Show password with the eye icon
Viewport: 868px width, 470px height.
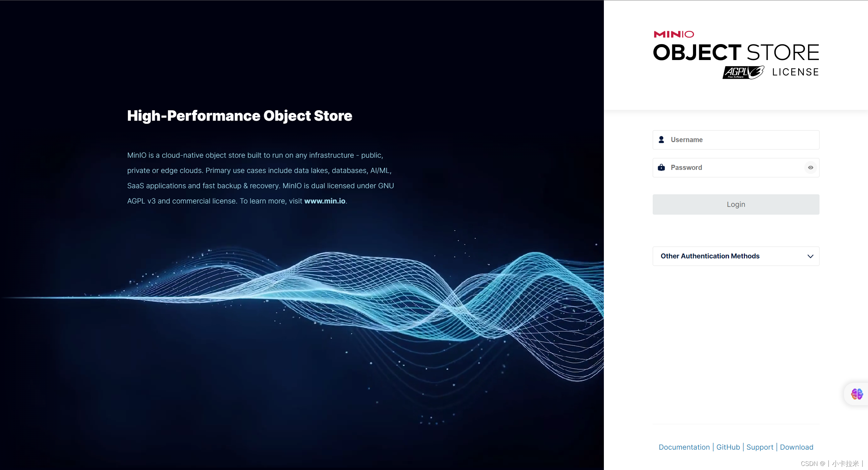click(x=810, y=168)
